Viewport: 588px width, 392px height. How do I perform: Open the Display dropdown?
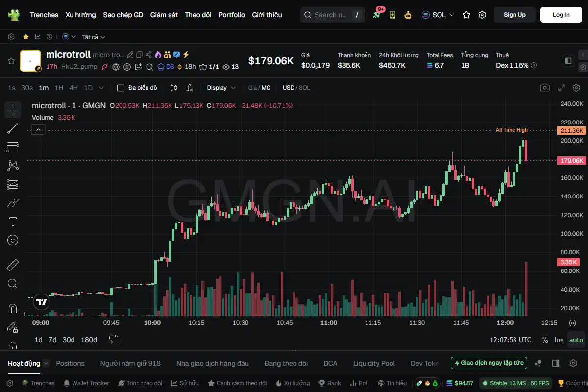tap(221, 88)
